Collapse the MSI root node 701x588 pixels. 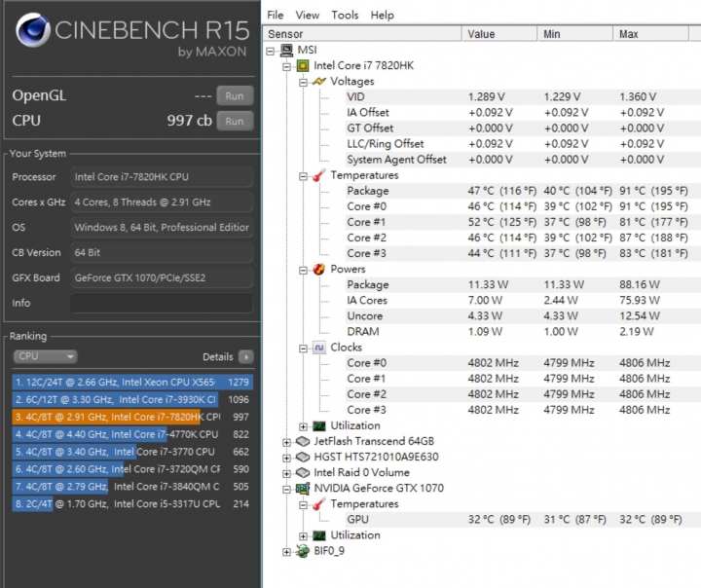tap(271, 52)
